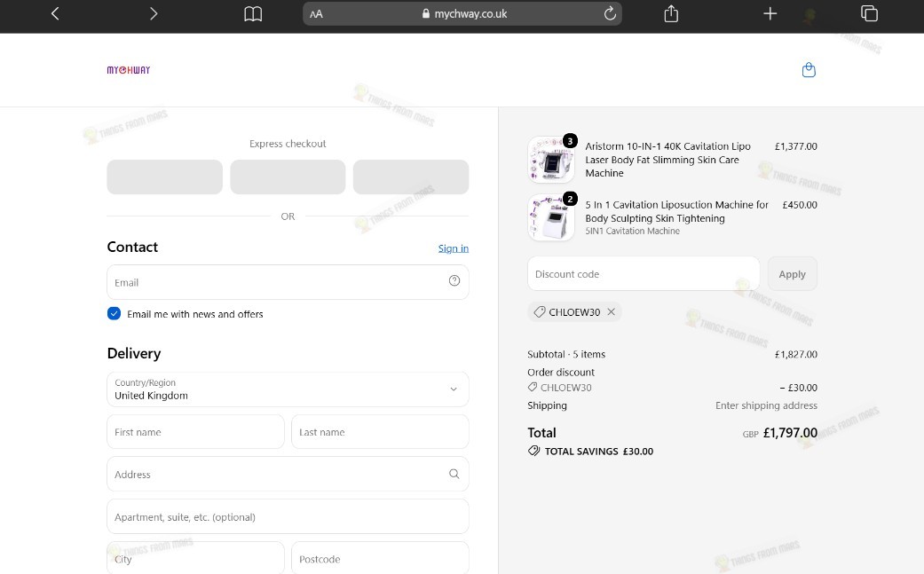Click the 5 In 1 Cavitation product thumbnail
The width and height of the screenshot is (924, 574).
pos(551,218)
